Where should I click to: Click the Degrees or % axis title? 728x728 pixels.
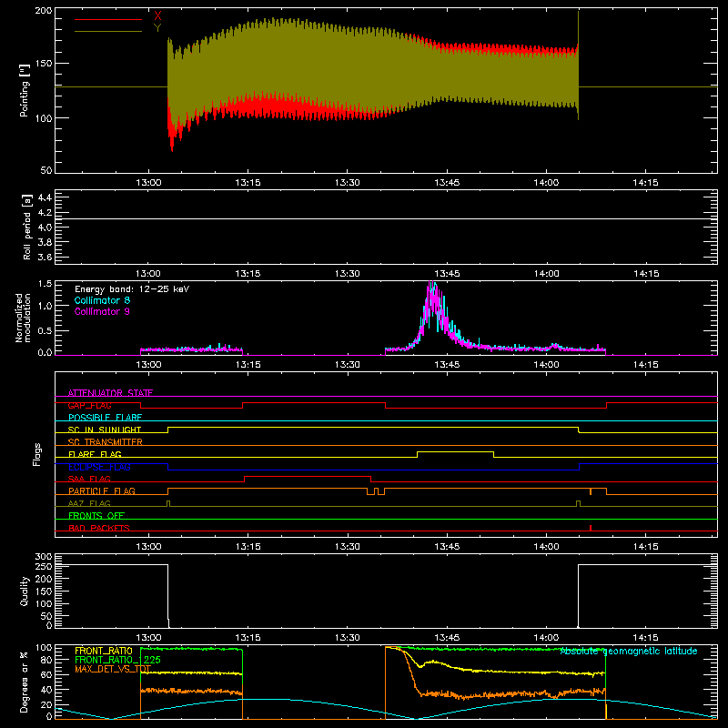coord(25,682)
